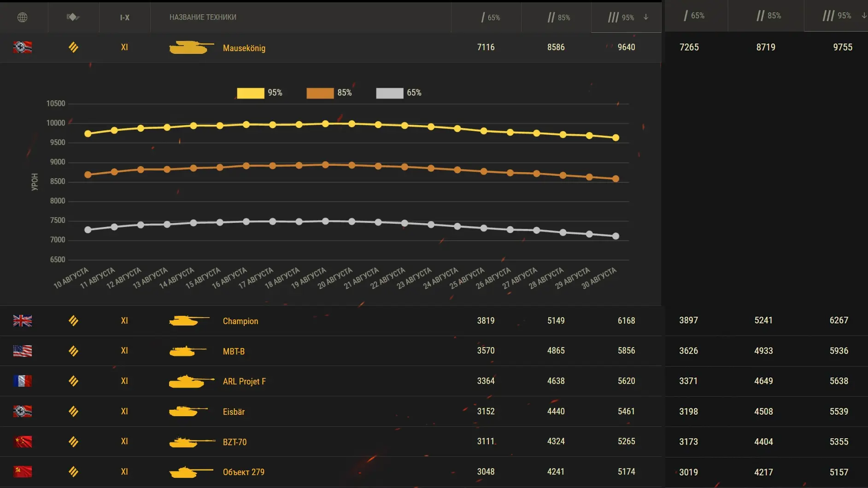The height and width of the screenshot is (488, 868).
Task: Sort by tier I-X column header
Action: (x=124, y=17)
